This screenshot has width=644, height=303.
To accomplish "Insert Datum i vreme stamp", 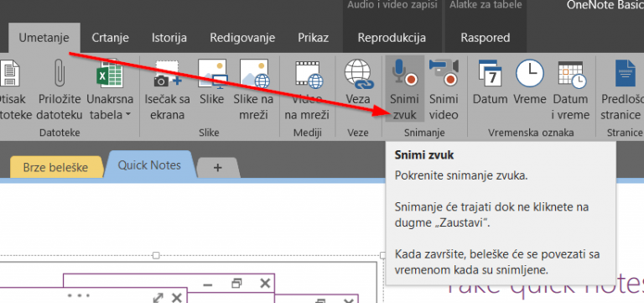I will coord(571,89).
